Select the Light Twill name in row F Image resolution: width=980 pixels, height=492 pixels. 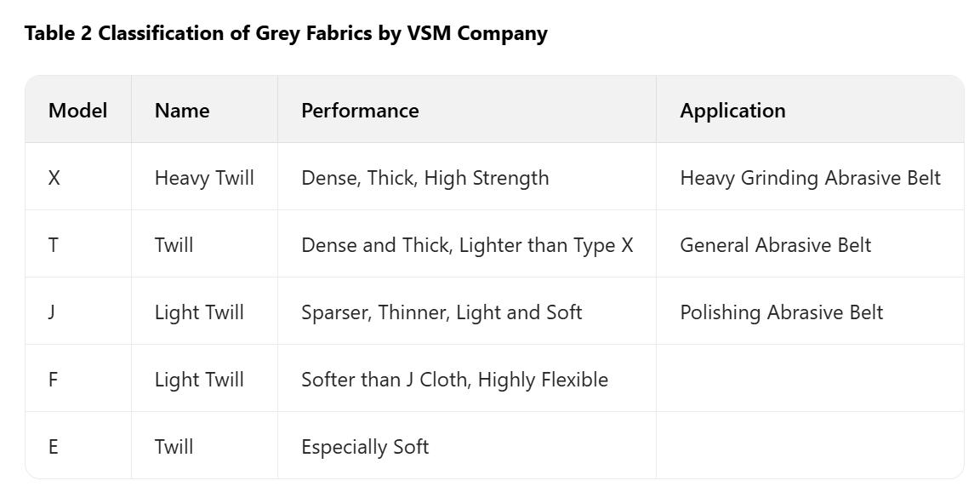(199, 380)
